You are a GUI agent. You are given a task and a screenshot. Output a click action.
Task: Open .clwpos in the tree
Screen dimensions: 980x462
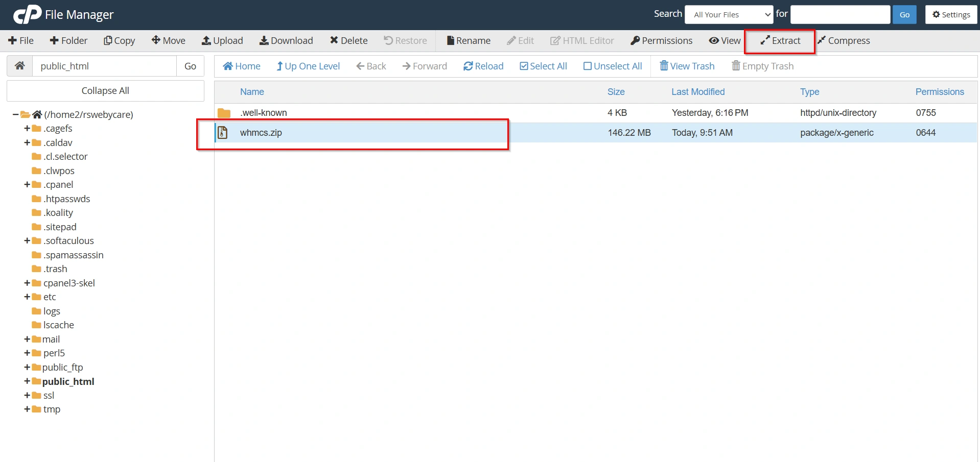click(x=59, y=171)
